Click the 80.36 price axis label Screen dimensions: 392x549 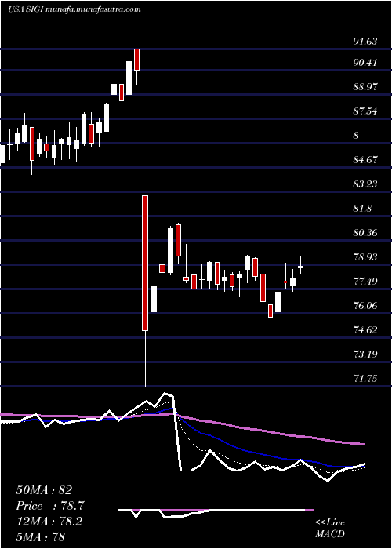[x=365, y=233]
